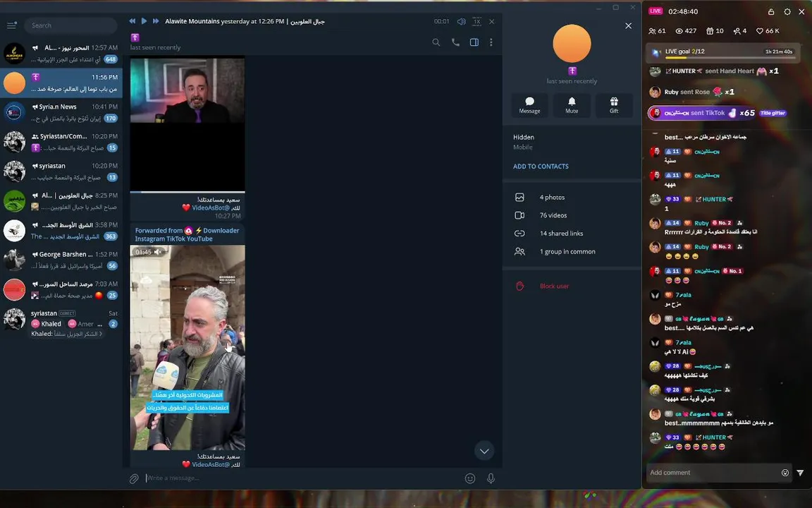Viewport: 812px width, 508px height.
Task: Open the Telegram hamburger menu
Action: click(11, 25)
